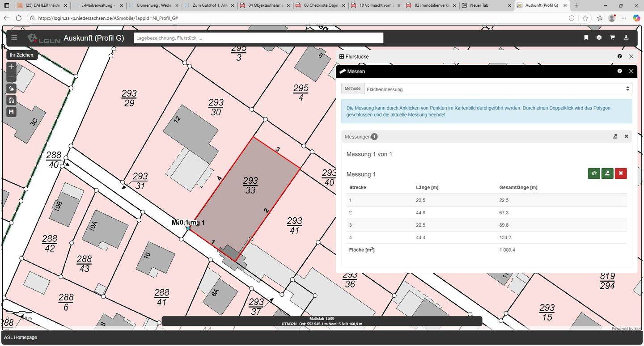
Task: Click the Lagebezeichnung search field
Action: pos(258,38)
